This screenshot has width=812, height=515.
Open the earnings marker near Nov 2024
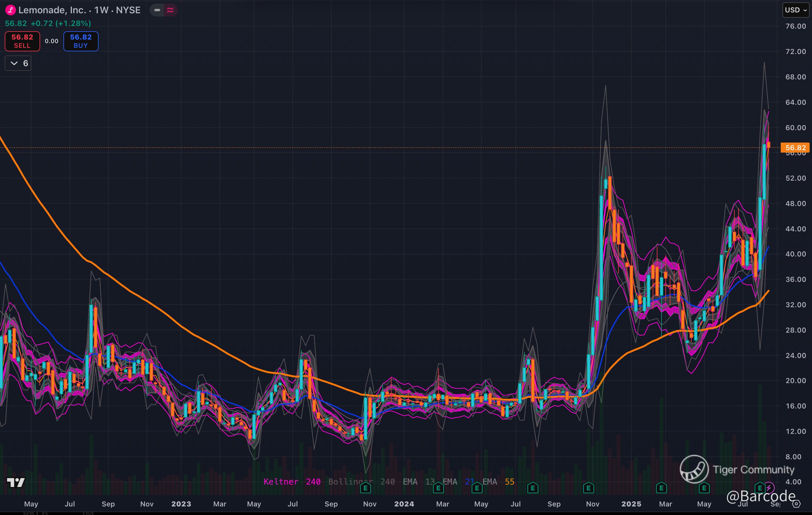pyautogui.click(x=588, y=488)
